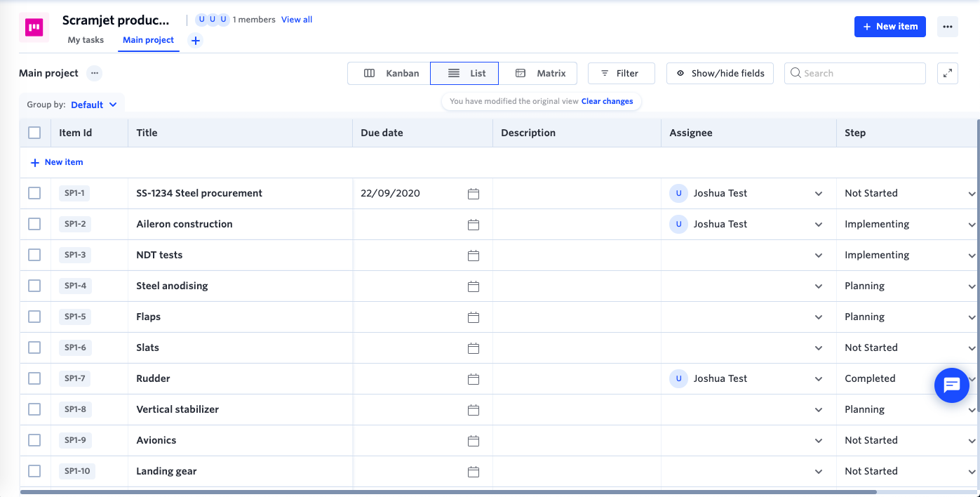Switch to My tasks tab
The height and width of the screenshot is (497, 980).
(86, 40)
